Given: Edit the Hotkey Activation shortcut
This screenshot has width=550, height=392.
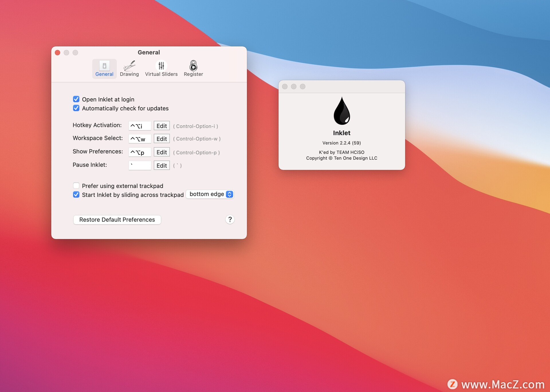Looking at the screenshot, I should 162,126.
